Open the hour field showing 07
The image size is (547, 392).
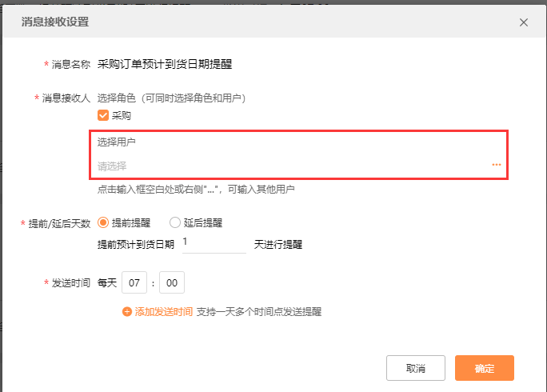134,282
